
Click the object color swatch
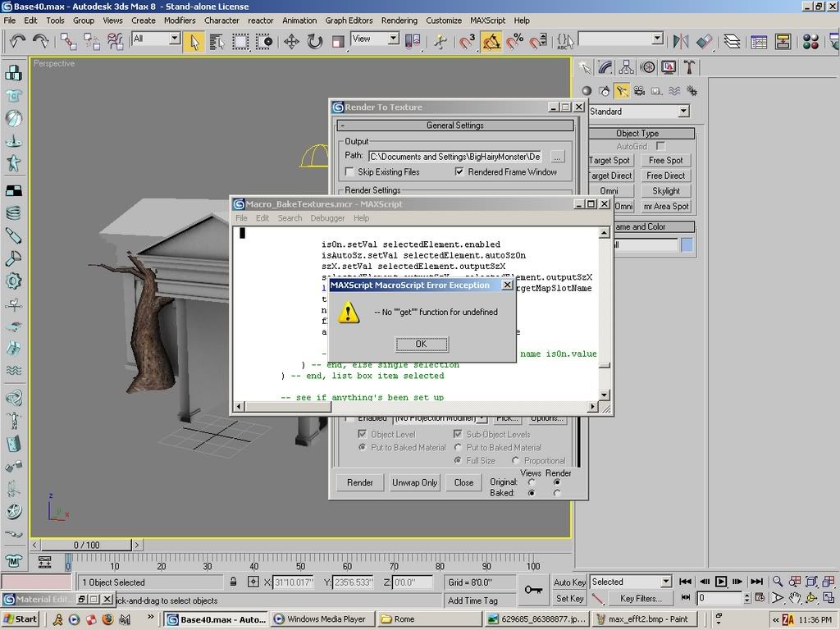coord(687,245)
